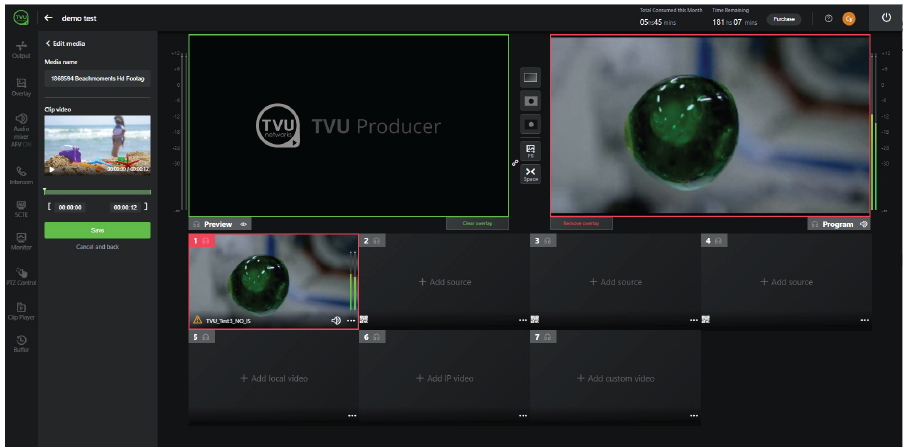The image size is (904, 448).
Task: Collapse Edit media with back chevron
Action: click(x=48, y=43)
